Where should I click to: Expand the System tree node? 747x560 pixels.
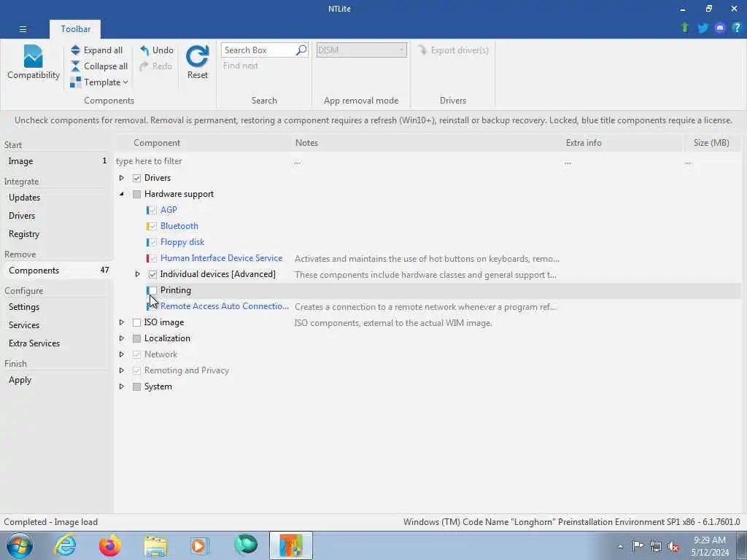point(122,386)
